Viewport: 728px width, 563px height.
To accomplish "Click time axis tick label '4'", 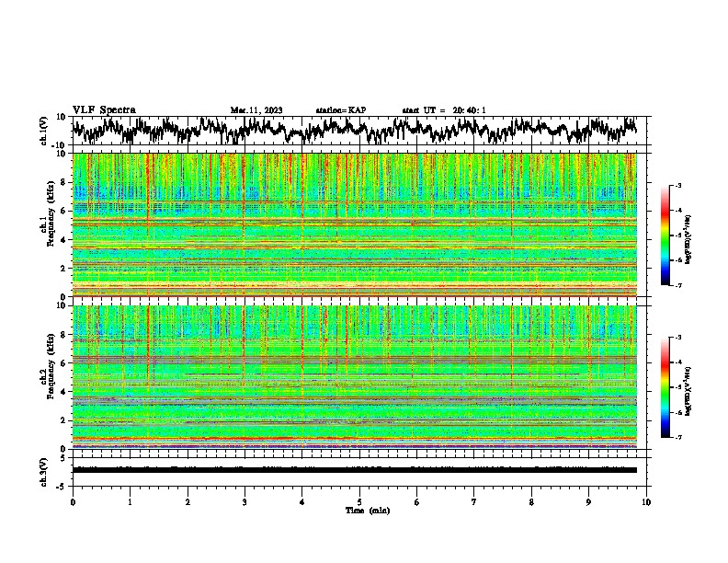I will pyautogui.click(x=302, y=502).
